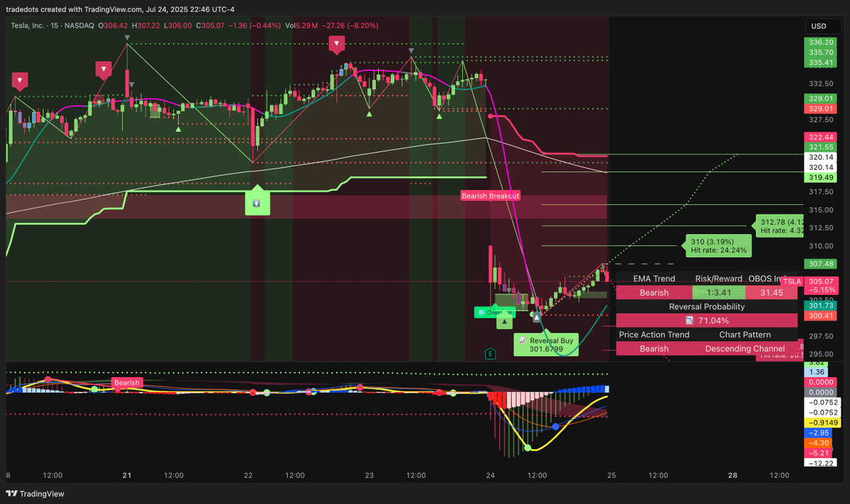This screenshot has height=504, width=850.
Task: Click the -0.9149 yellow indicator value
Action: [x=823, y=422]
